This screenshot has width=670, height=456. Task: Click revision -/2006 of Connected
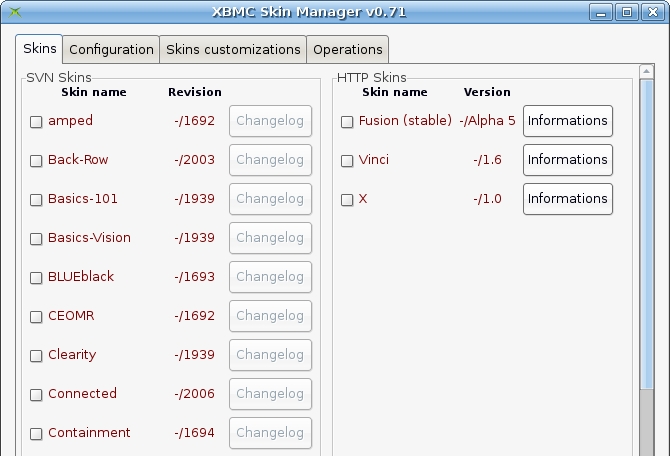(x=194, y=394)
